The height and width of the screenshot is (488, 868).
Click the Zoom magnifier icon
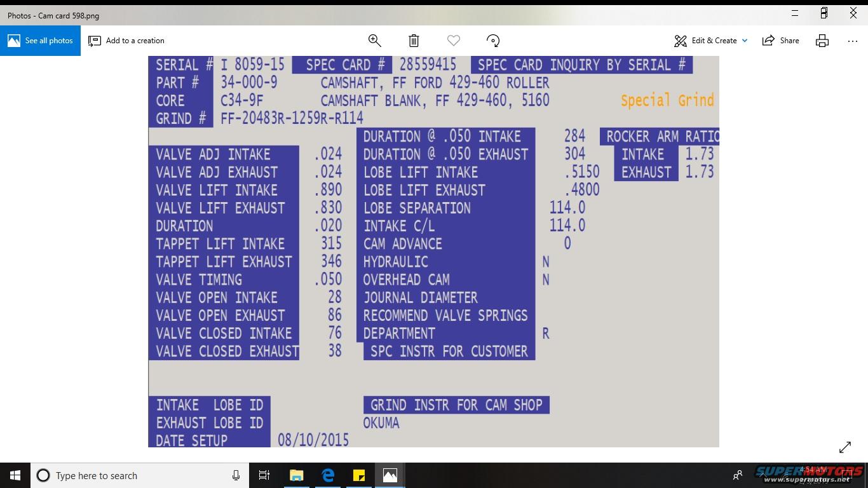[374, 41]
